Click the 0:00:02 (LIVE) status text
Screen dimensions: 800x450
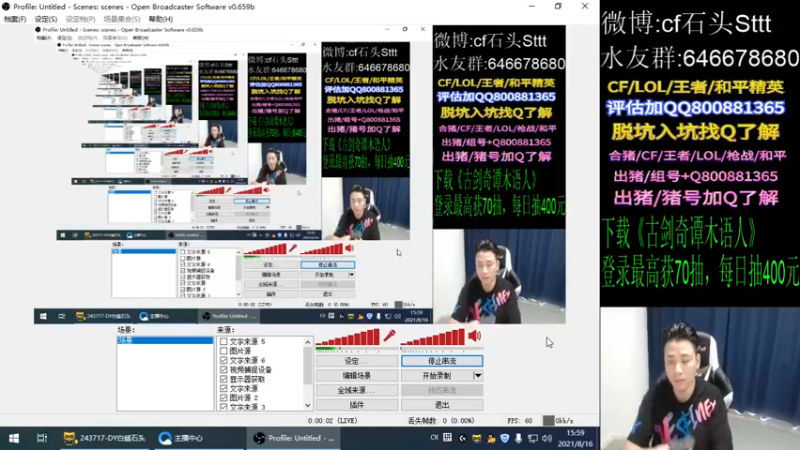333,421
